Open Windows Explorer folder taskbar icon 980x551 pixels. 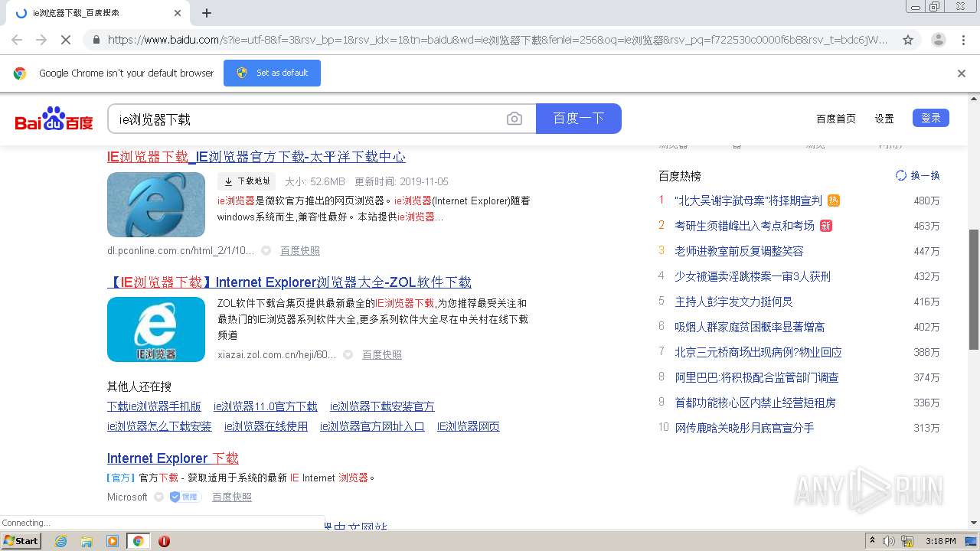[x=87, y=541]
